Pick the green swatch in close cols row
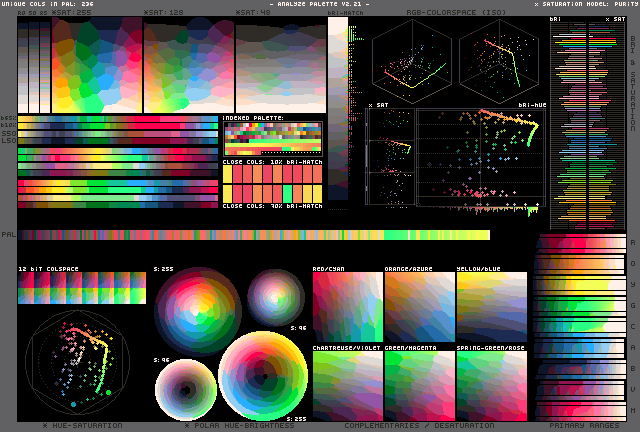This screenshot has width=640, height=432. coord(289,192)
